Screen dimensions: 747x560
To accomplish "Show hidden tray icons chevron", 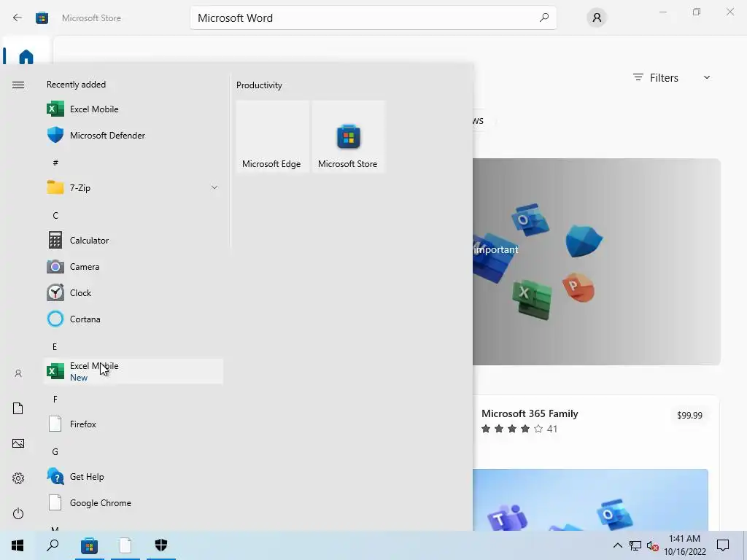I will [617, 545].
